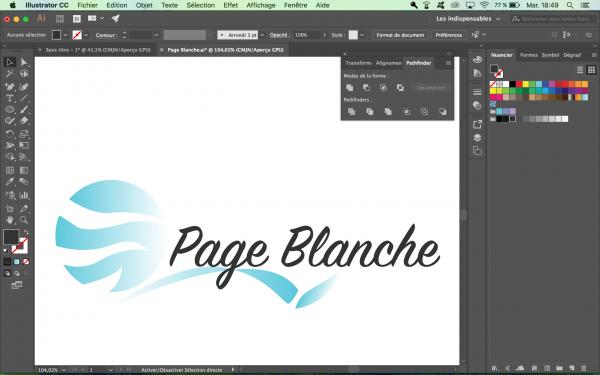Screen dimensions: 600x375
Task: Click the Préférences button
Action: click(x=448, y=35)
